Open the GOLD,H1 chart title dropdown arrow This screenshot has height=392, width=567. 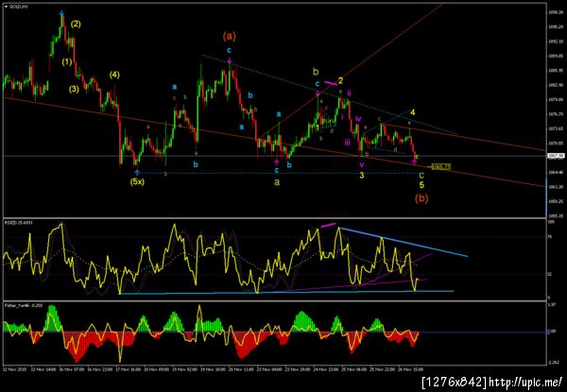pyautogui.click(x=7, y=7)
